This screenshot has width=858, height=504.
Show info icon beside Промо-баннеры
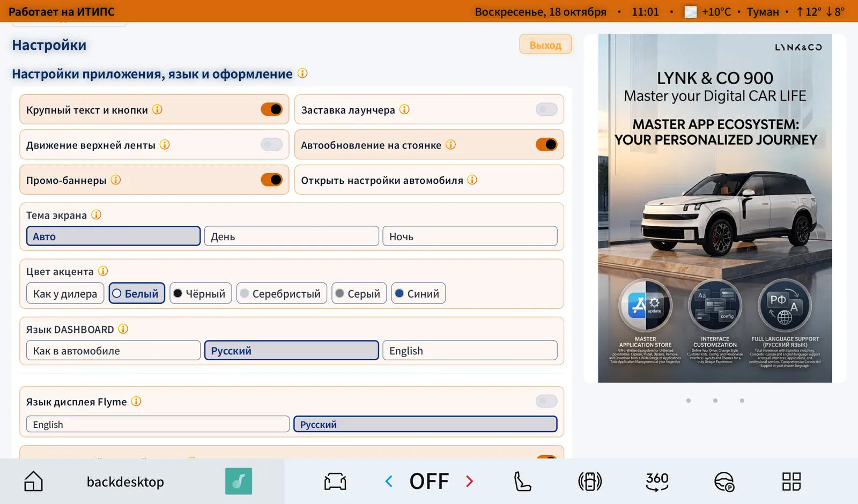click(x=116, y=180)
